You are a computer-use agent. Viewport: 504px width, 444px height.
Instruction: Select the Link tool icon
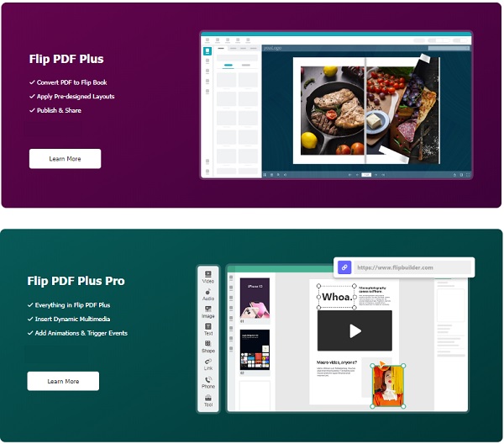[x=208, y=361]
